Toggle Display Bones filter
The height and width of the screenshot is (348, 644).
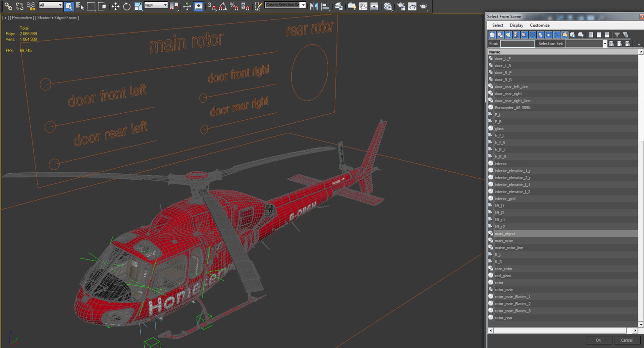click(556, 35)
